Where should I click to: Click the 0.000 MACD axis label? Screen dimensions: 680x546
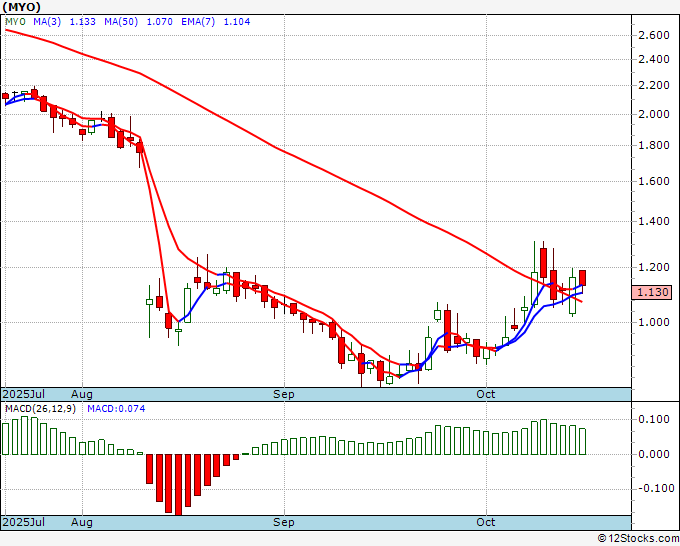coord(654,454)
